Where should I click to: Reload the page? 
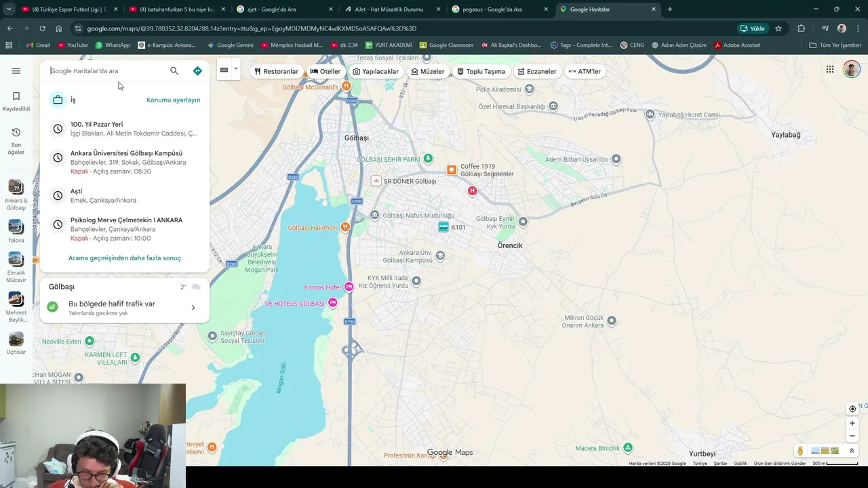pos(42,28)
